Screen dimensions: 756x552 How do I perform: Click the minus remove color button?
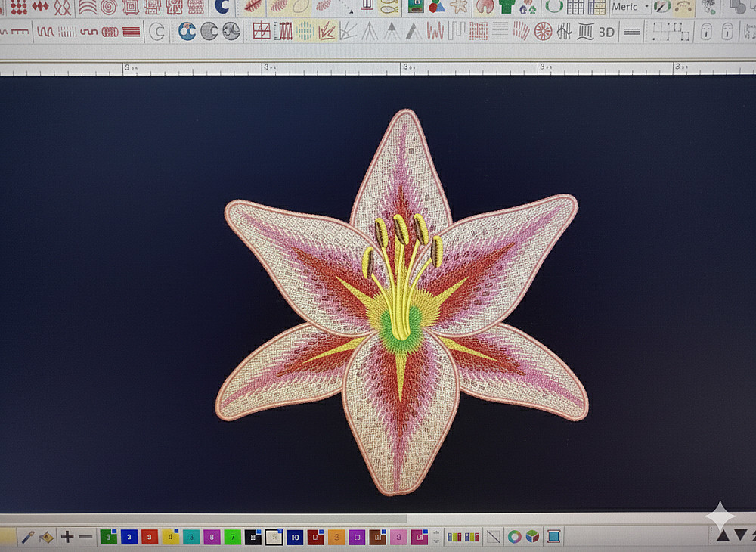[86, 537]
